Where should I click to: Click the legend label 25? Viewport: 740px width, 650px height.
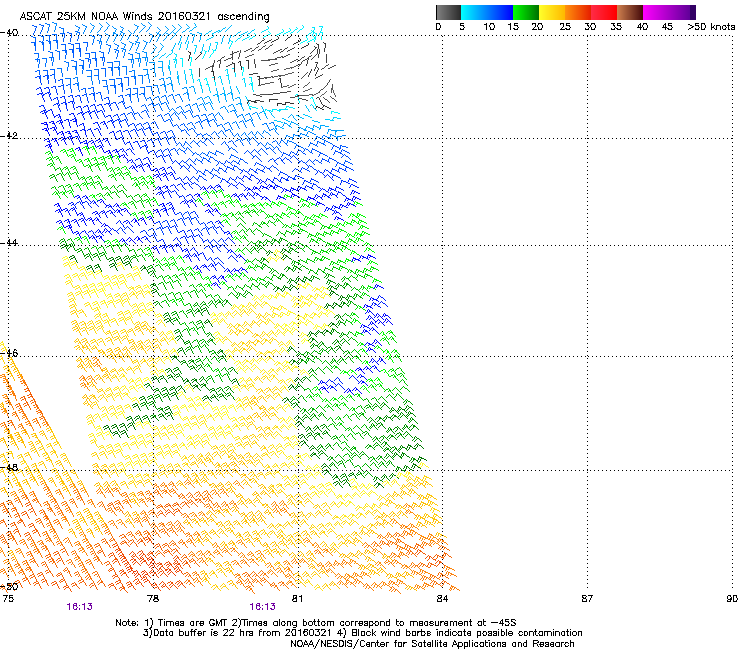pyautogui.click(x=565, y=27)
